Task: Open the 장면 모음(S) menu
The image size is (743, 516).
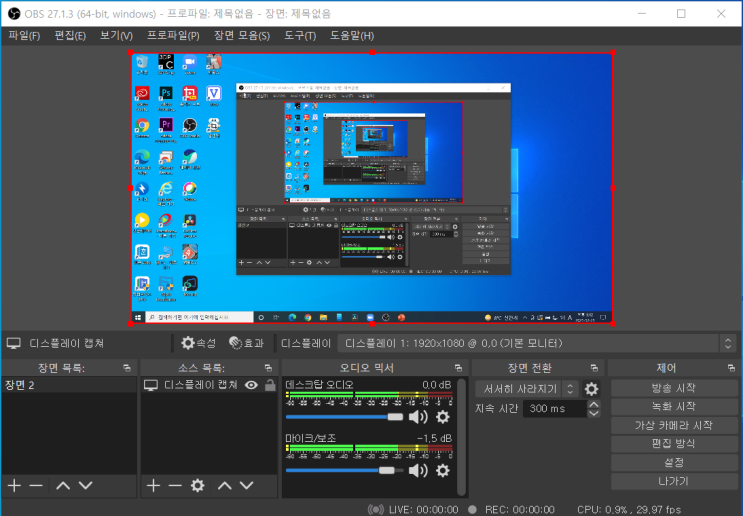Action: (x=242, y=36)
